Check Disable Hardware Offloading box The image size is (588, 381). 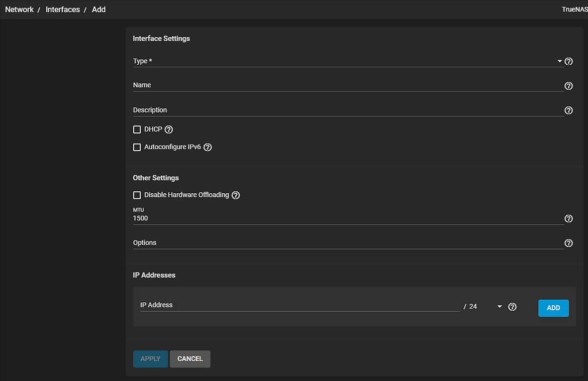point(137,195)
